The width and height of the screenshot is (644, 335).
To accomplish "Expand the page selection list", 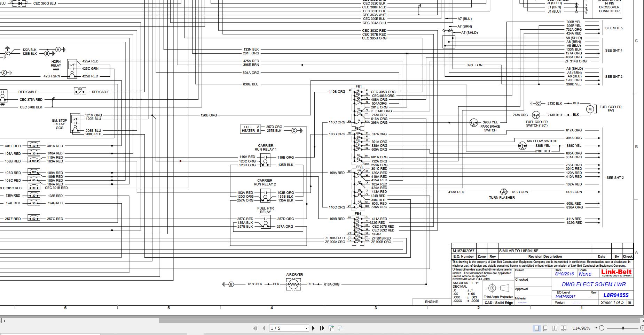I will [307, 328].
